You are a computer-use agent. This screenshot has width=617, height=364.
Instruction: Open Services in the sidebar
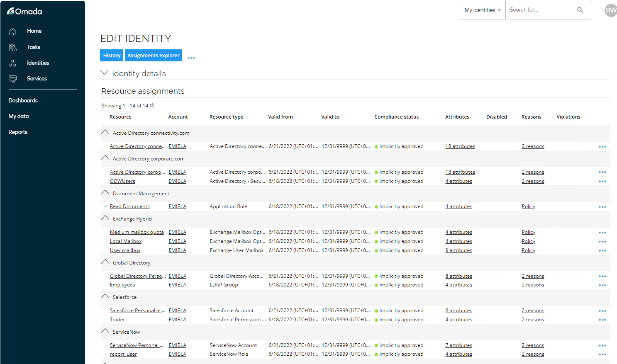pyautogui.click(x=37, y=79)
